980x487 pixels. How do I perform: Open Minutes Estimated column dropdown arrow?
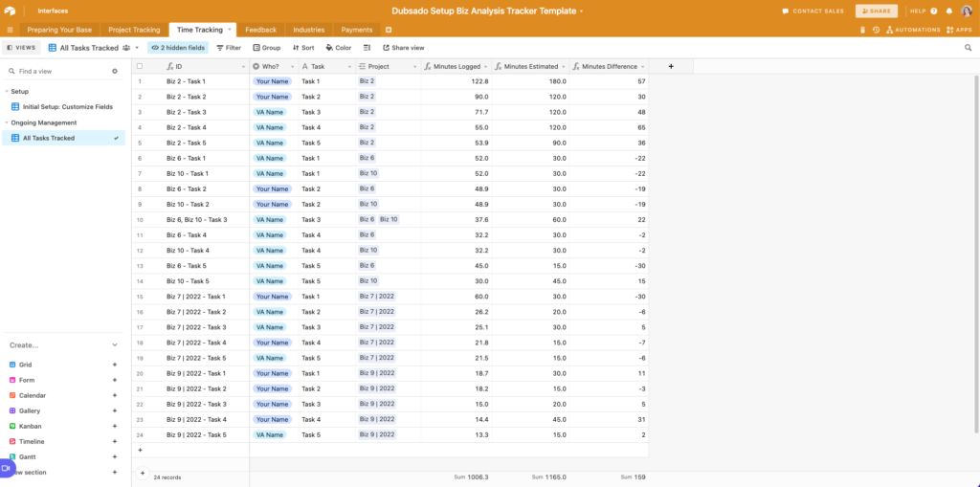tap(563, 66)
